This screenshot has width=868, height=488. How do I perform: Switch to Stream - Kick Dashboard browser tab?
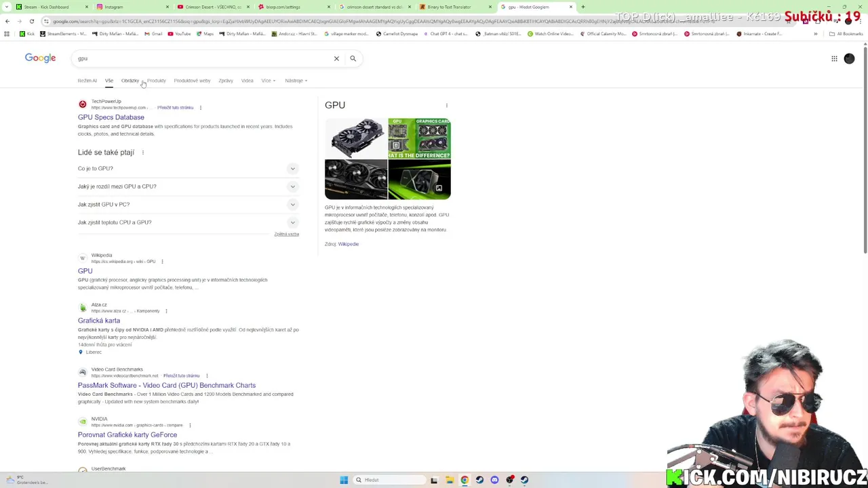pos(51,7)
